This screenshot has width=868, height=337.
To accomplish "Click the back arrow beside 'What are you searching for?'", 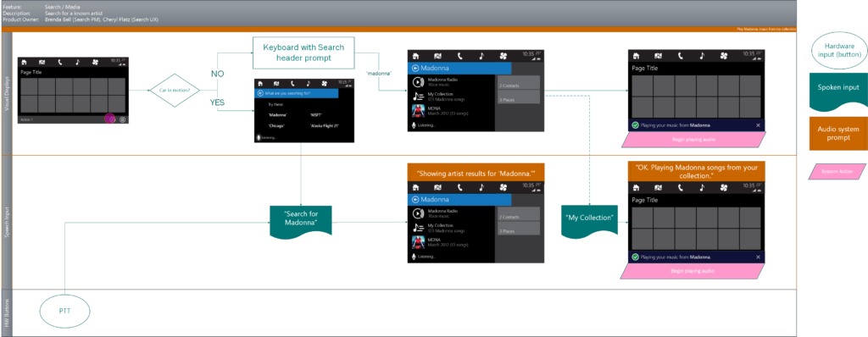I will point(260,93).
